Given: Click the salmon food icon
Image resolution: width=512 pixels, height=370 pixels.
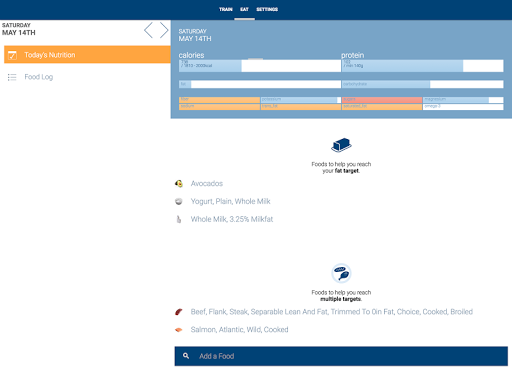Looking at the screenshot, I should pos(179,330).
